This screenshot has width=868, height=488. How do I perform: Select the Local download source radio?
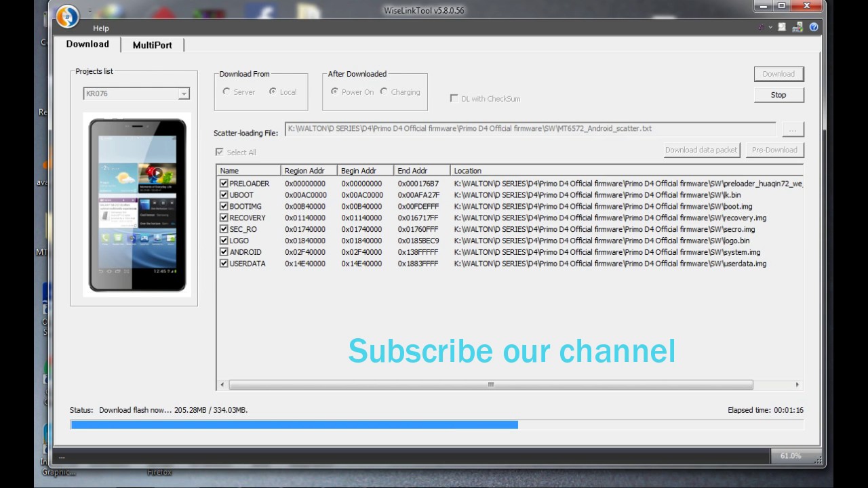[283, 91]
